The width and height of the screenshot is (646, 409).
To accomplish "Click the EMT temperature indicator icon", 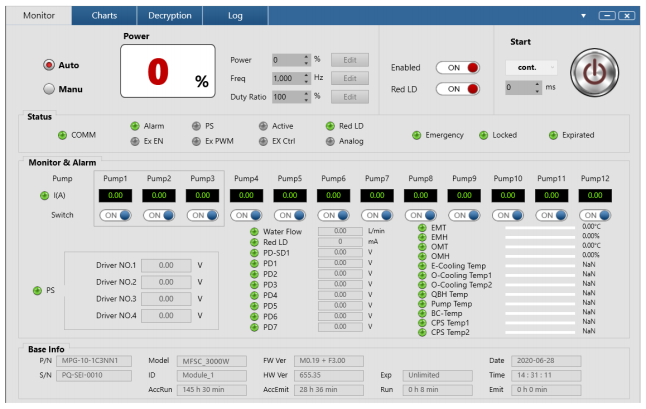I will [x=422, y=227].
